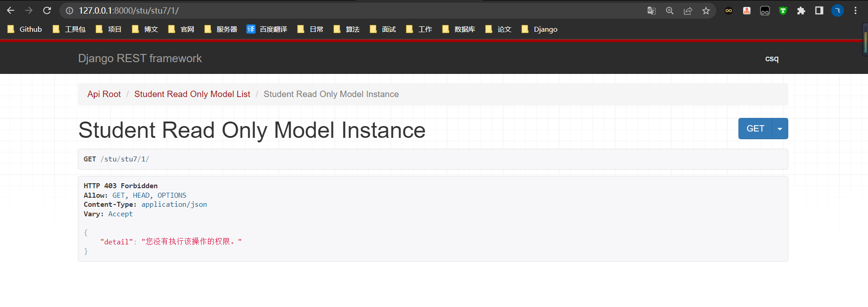Open the 面试 bookmark folder
Image resolution: width=868 pixels, height=307 pixels.
click(383, 29)
